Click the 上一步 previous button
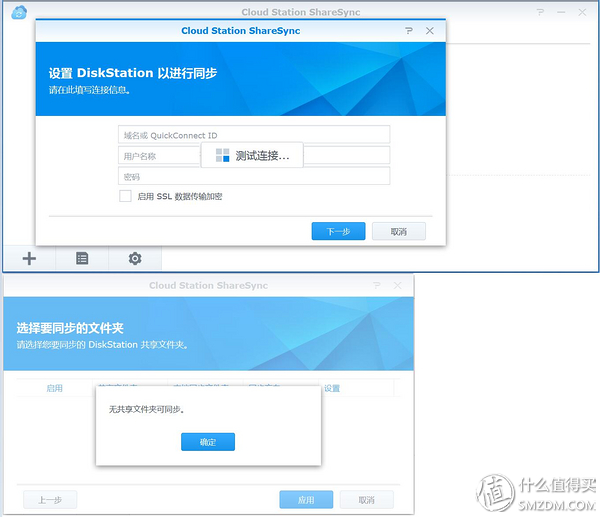 (x=50, y=500)
